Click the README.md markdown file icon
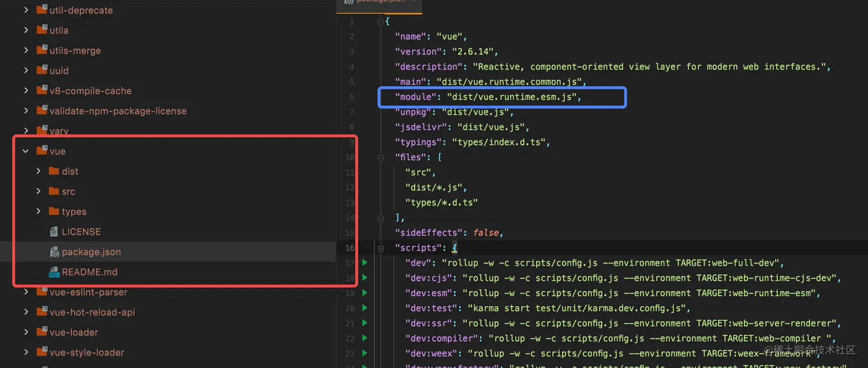 pos(54,272)
